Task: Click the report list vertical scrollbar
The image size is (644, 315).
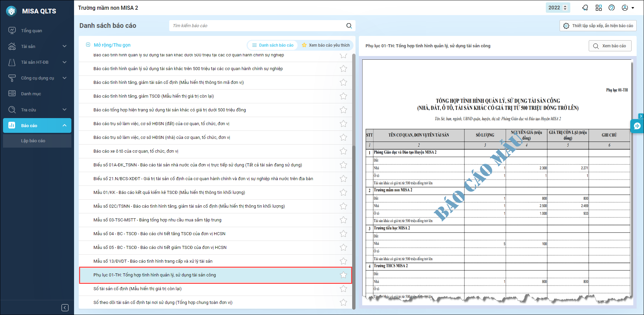Action: coord(354,227)
